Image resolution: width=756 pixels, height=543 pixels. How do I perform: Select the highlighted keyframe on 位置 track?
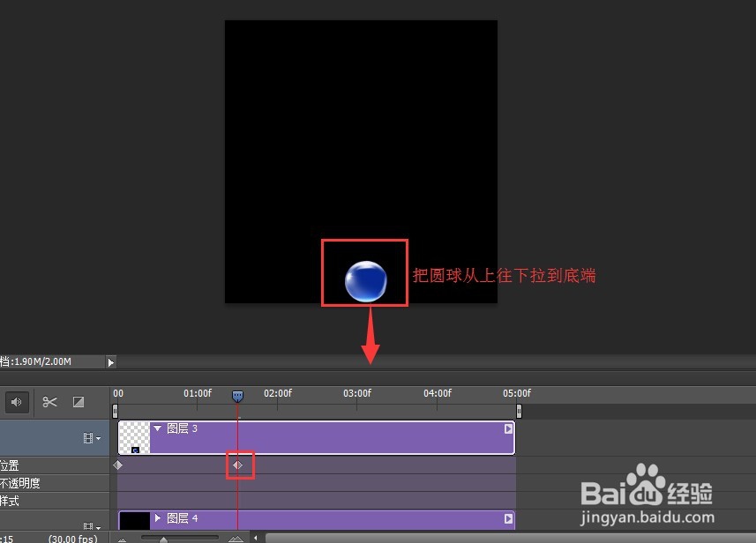tap(237, 465)
